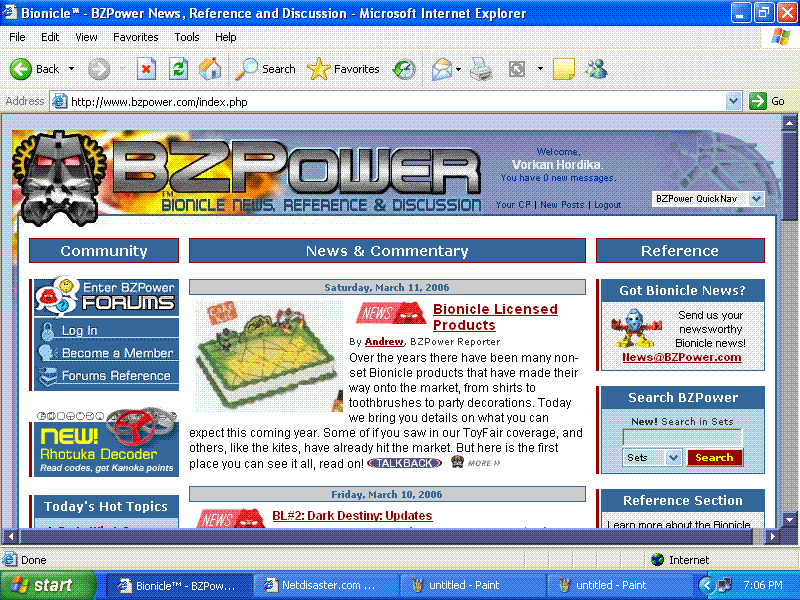This screenshot has height=600, width=800.
Task: Click the Internet zone icon in the status bar
Action: point(659,559)
